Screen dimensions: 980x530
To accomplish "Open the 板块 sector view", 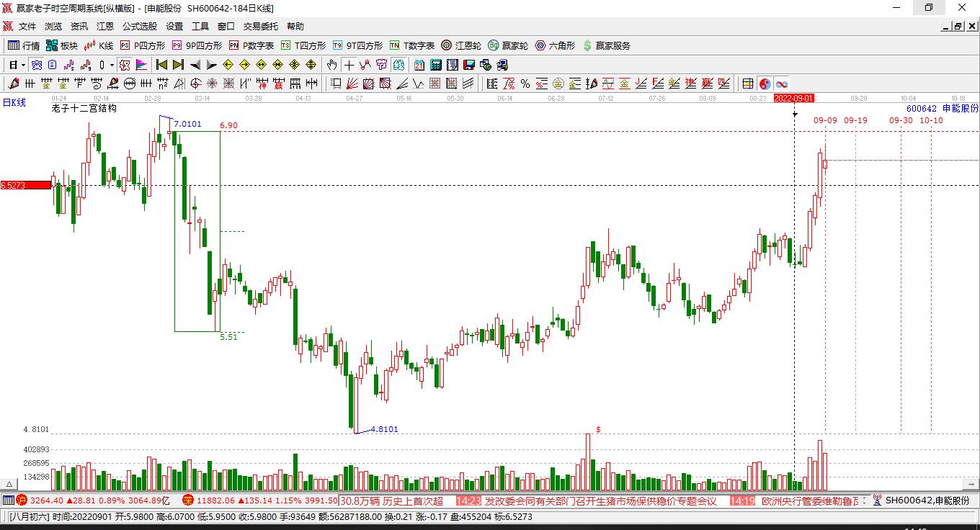I will [x=62, y=45].
